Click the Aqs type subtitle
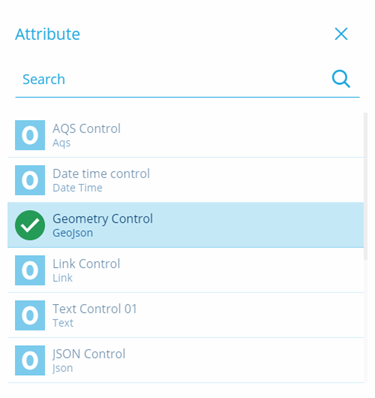Image resolution: width=375 pixels, height=398 pixels. pyautogui.click(x=62, y=143)
